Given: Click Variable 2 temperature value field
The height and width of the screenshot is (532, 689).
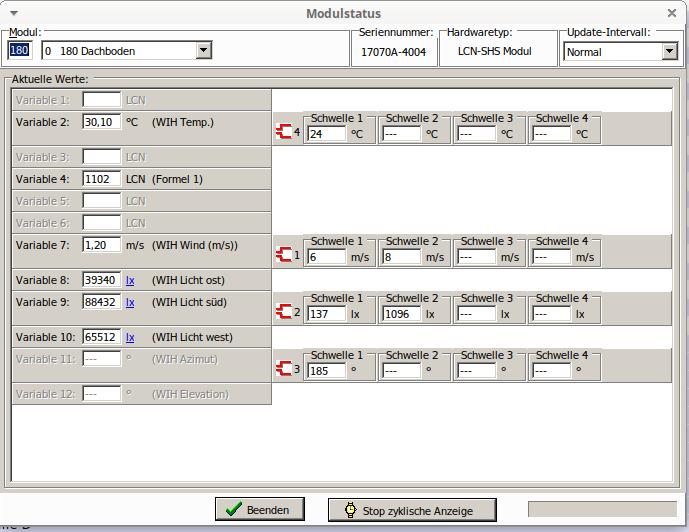Looking at the screenshot, I should coord(100,122).
